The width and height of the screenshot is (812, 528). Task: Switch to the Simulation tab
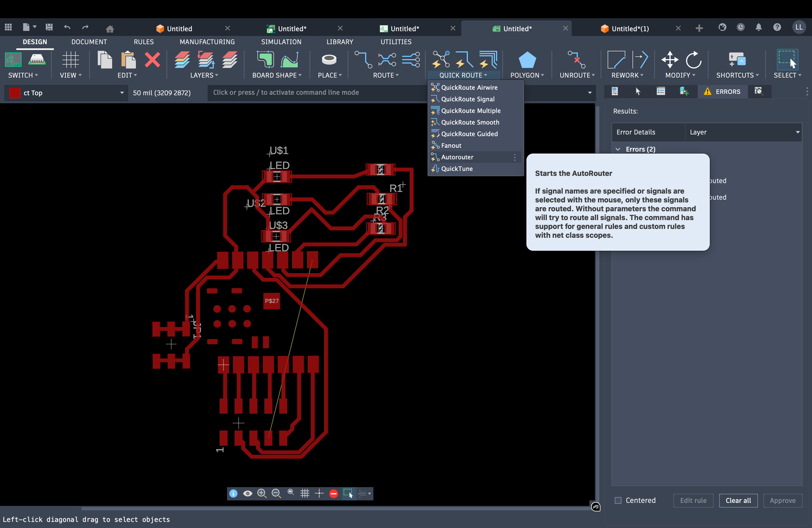(281, 42)
